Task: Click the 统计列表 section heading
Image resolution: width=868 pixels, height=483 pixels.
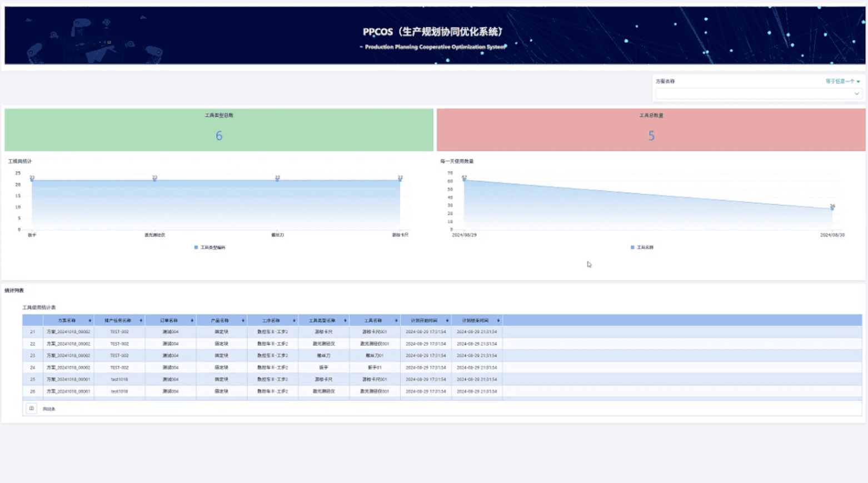Action: (x=14, y=290)
